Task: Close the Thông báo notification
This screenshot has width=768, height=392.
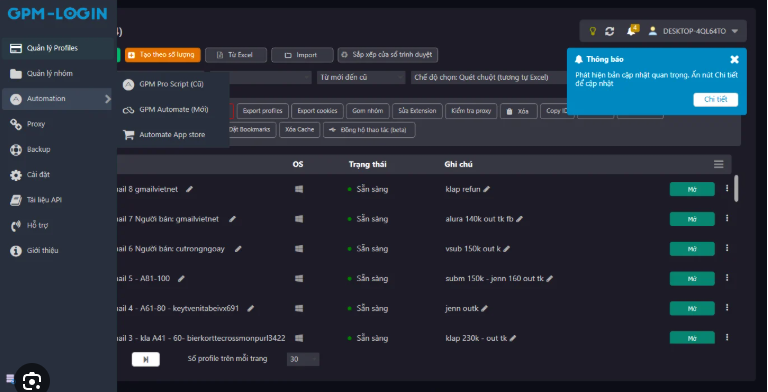Action: [x=734, y=59]
